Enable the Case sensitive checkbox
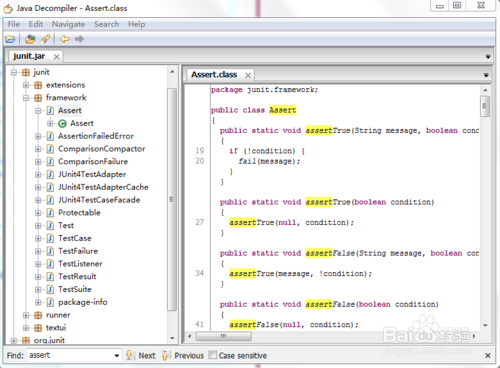This screenshot has height=368, width=500. (213, 355)
